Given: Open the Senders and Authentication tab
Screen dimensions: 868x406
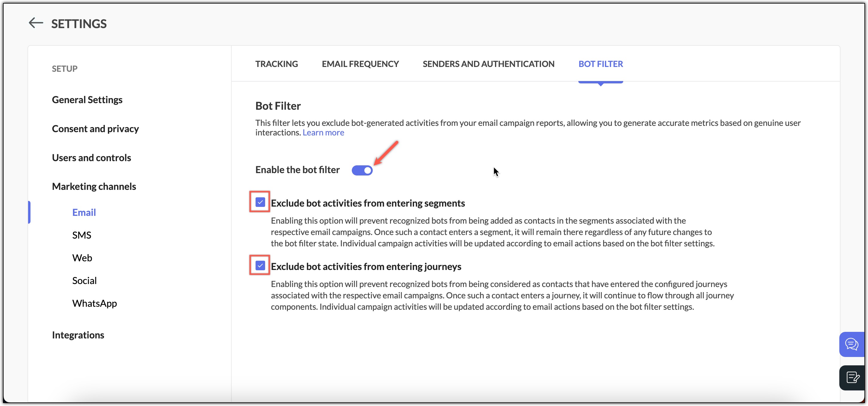Looking at the screenshot, I should pos(489,64).
